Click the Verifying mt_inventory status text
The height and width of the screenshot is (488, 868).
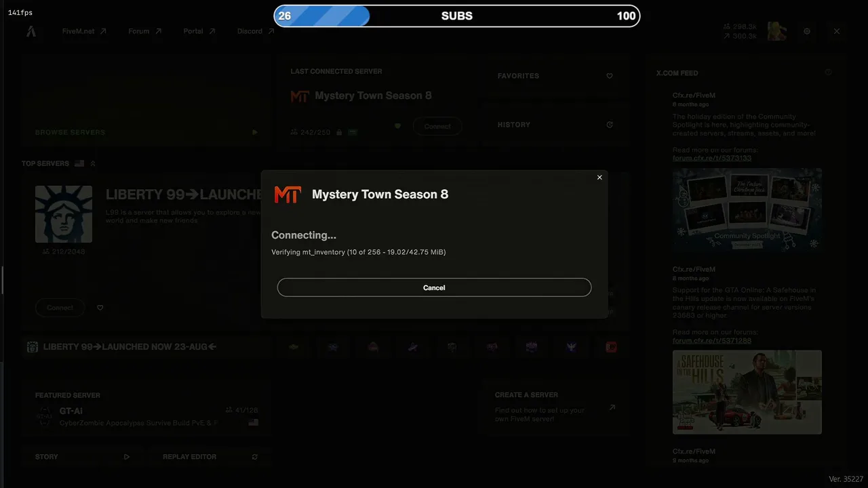tap(359, 252)
